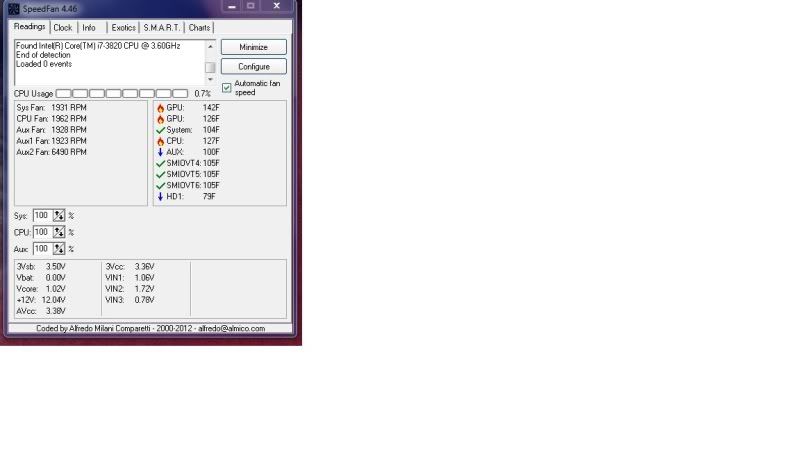Image resolution: width=800 pixels, height=450 pixels.
Task: Click the CPU Fan 1962 RPM reading
Action: [x=52, y=119]
